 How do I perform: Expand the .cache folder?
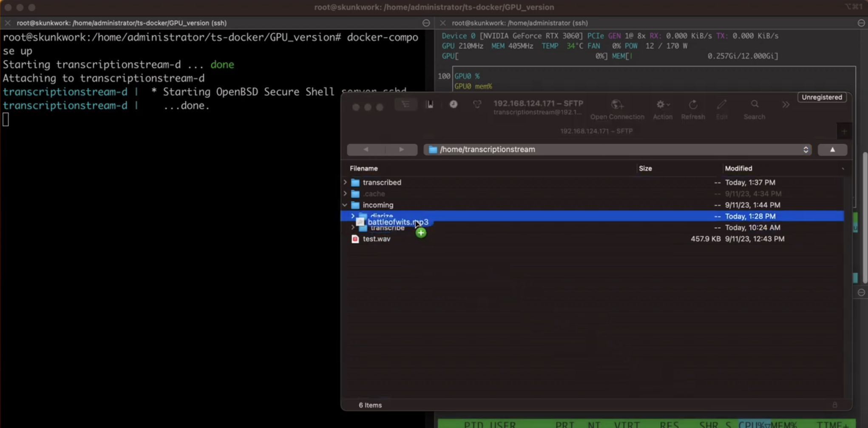coord(345,194)
